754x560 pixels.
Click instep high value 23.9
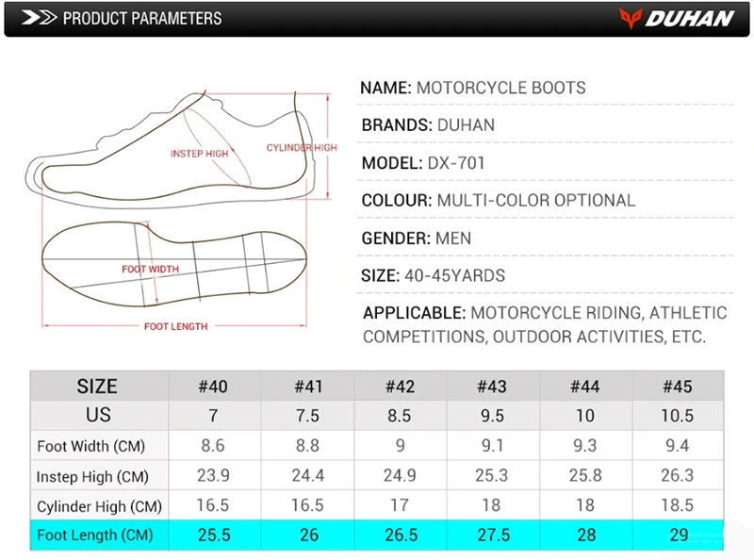point(213,475)
